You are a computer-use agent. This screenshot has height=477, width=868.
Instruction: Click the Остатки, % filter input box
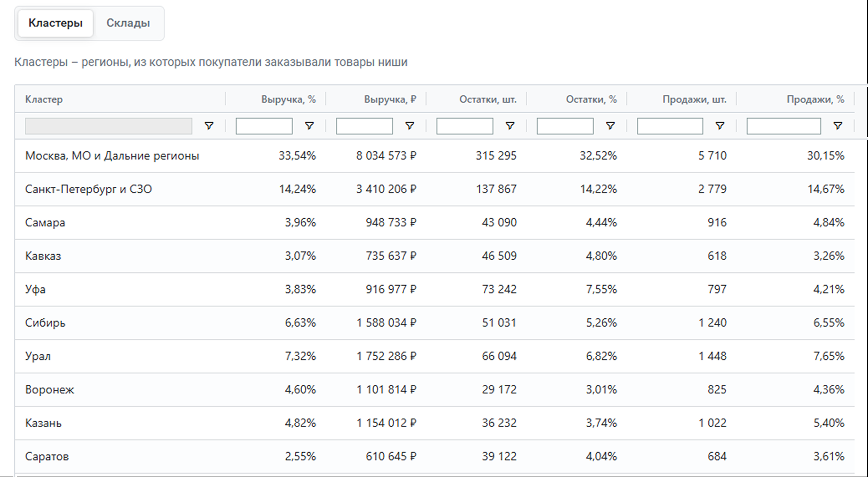(565, 126)
